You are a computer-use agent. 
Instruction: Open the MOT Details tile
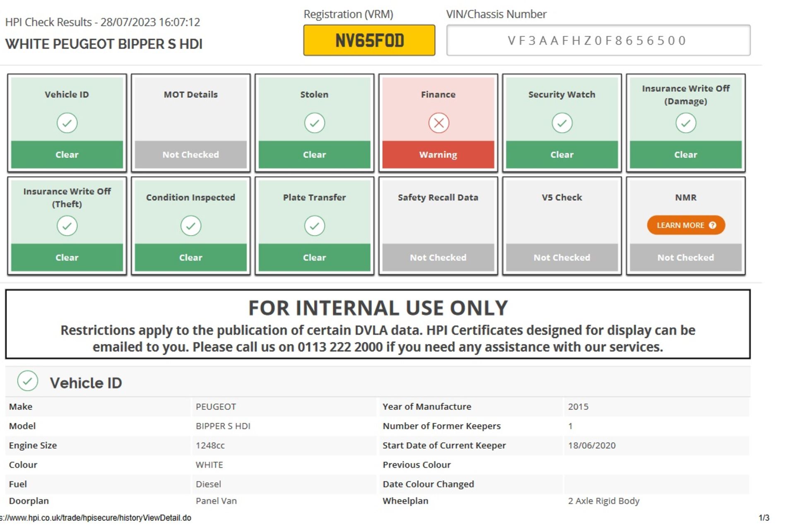coord(190,123)
